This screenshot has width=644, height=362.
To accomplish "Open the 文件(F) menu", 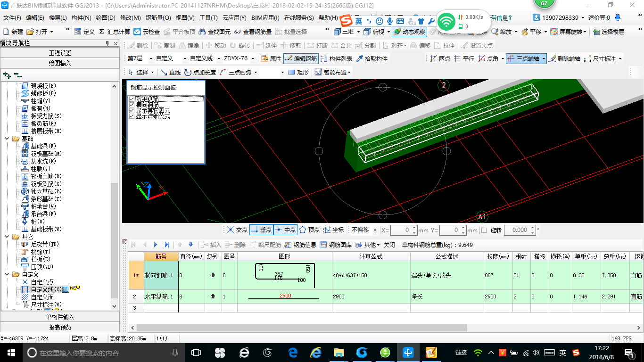I will tap(12, 18).
